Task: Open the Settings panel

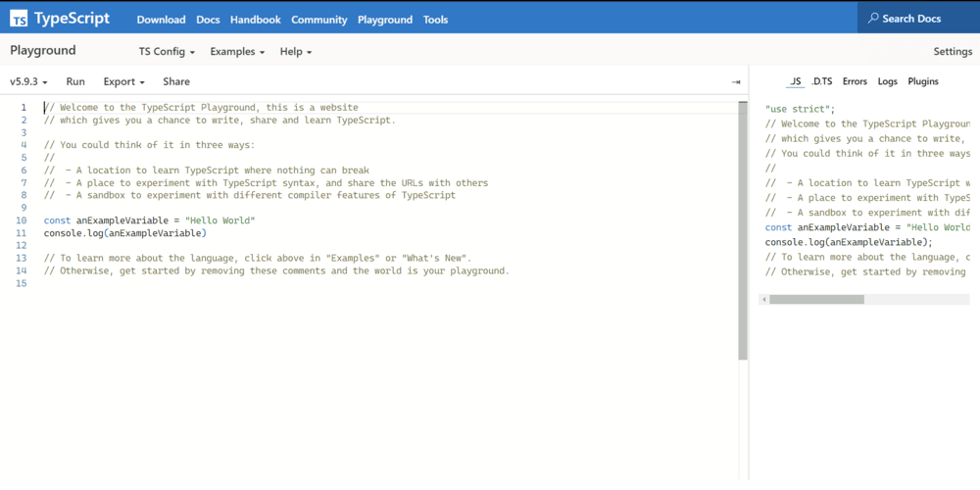Action: 952,52
